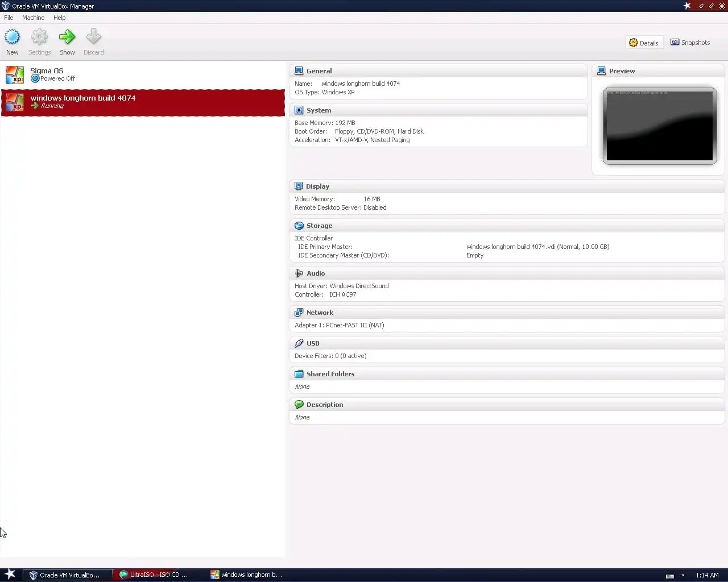Click the 'IDE Controller' storage label
Screen dimensions: 728x582
point(314,238)
